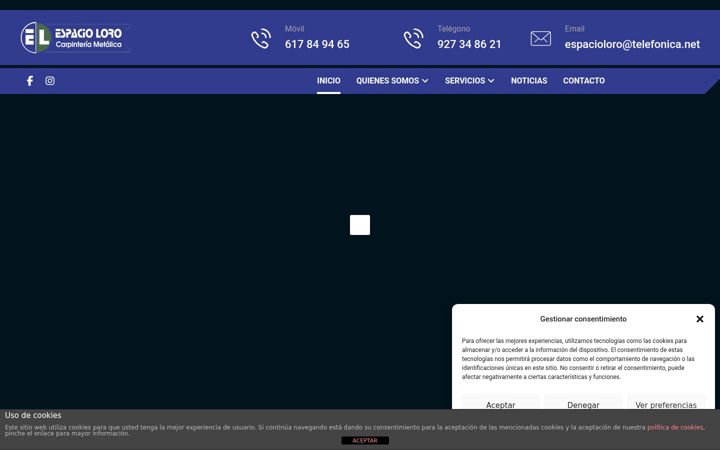Viewport: 720px width, 450px height.
Task: Open the Instagram profile icon
Action: pyautogui.click(x=50, y=81)
